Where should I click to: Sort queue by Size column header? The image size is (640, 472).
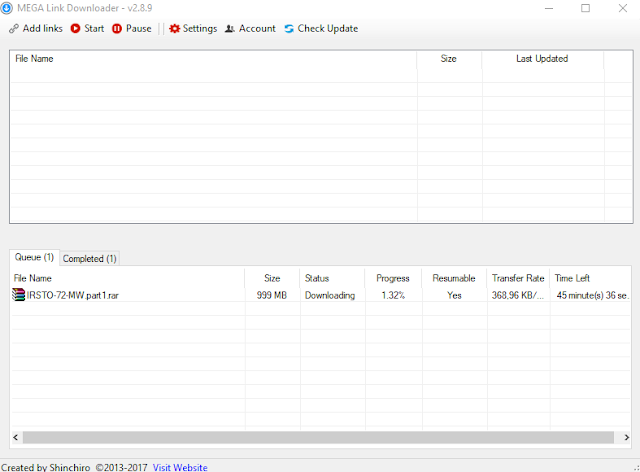(272, 278)
